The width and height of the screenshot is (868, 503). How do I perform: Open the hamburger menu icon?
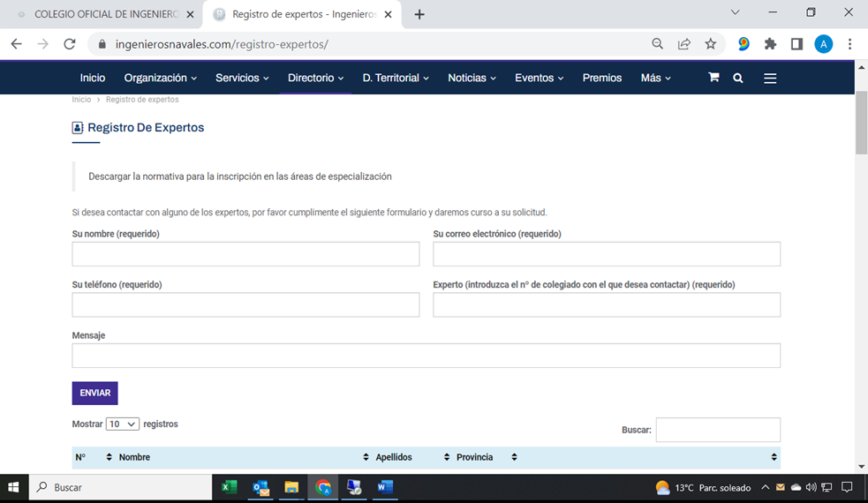pos(770,78)
